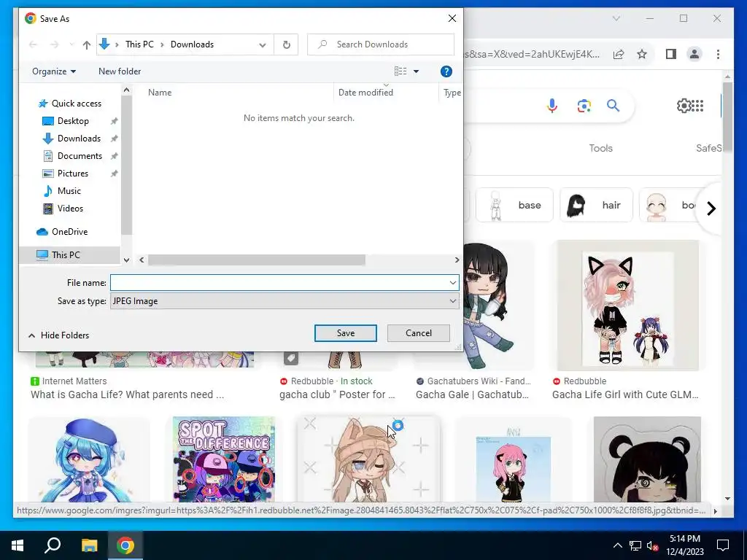
Task: Open Windows taskbar search icon
Action: (53, 545)
